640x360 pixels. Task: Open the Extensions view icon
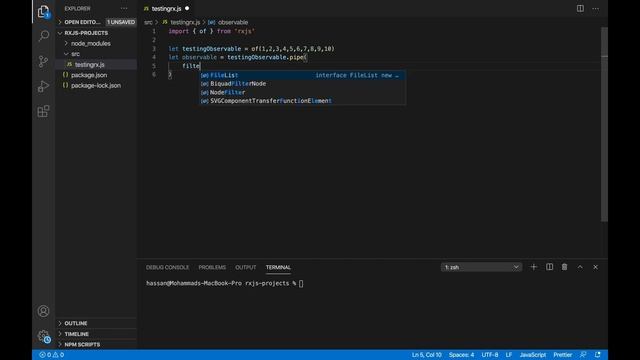[x=43, y=111]
